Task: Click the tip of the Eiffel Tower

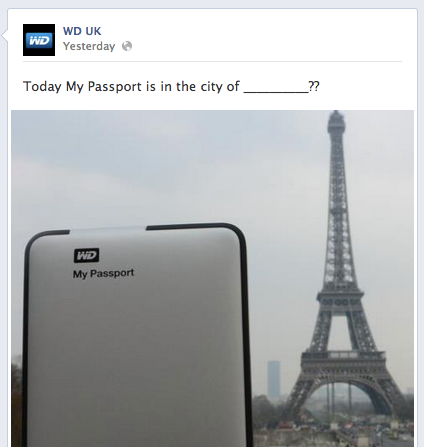Action: (x=336, y=114)
